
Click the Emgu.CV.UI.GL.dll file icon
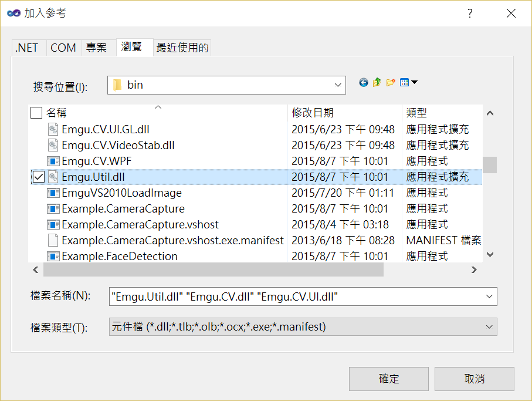[x=53, y=129]
